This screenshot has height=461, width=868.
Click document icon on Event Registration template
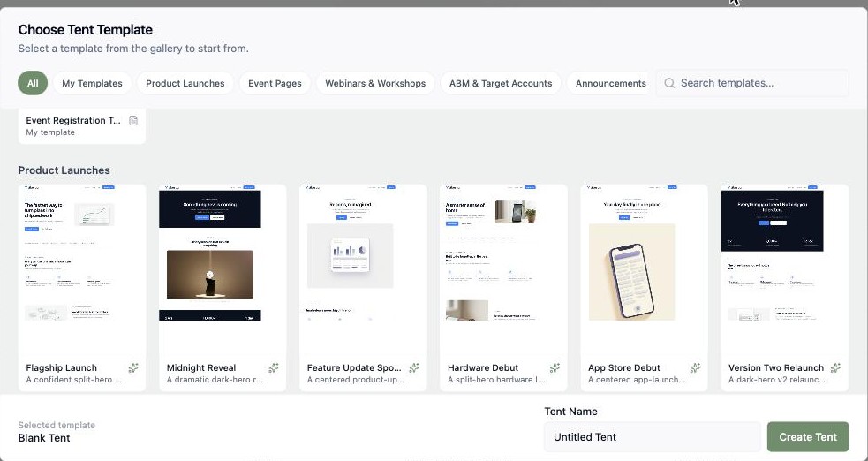[x=133, y=120]
